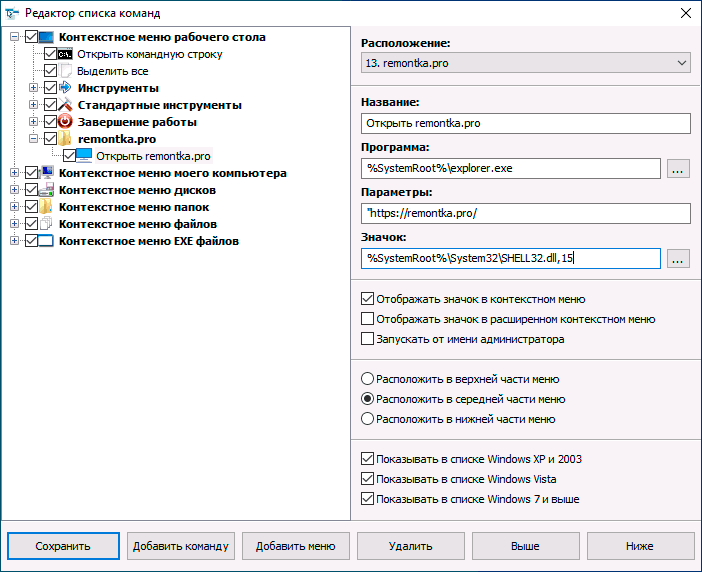Click the folder icon beside remontka.pro node
Viewport: 702px width, 572px height.
tap(64, 139)
